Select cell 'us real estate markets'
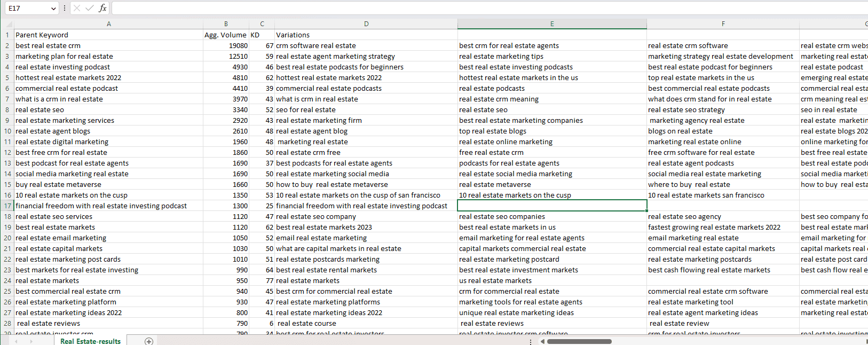868x345 pixels. click(552, 280)
